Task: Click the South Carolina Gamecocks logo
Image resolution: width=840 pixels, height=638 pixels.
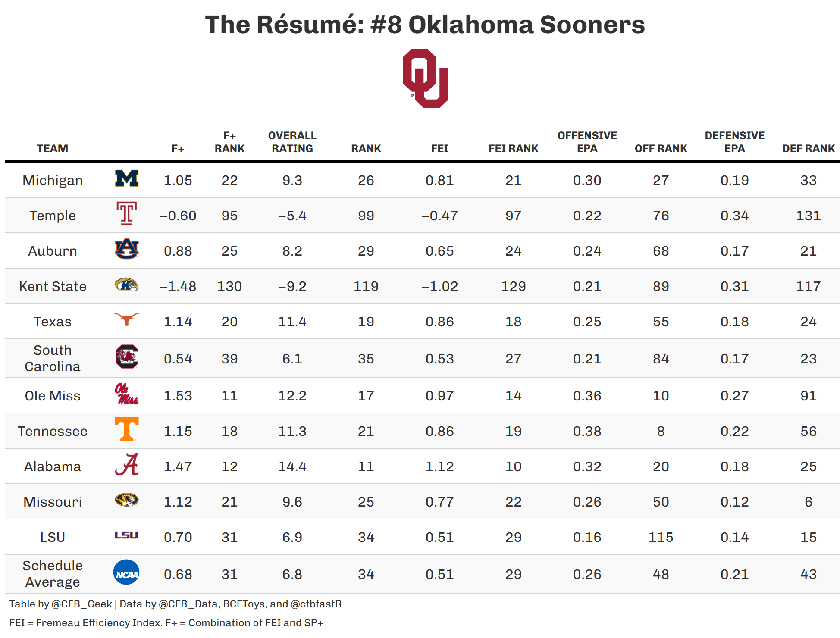Action: (127, 357)
